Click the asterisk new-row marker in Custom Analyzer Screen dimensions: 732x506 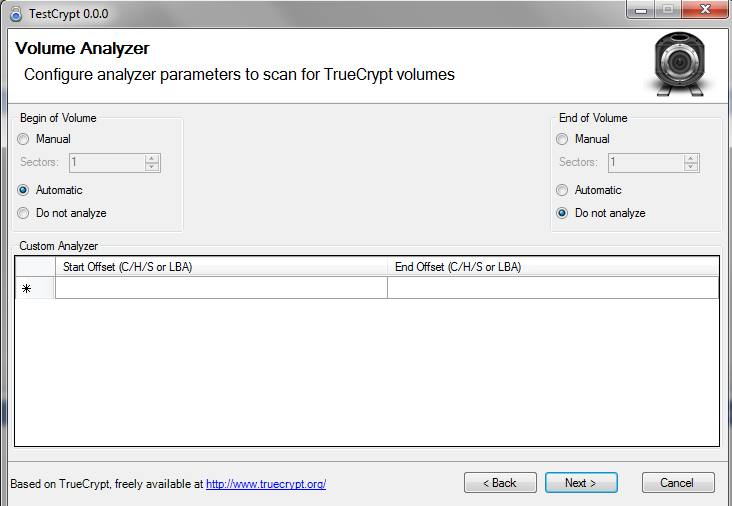[x=27, y=288]
